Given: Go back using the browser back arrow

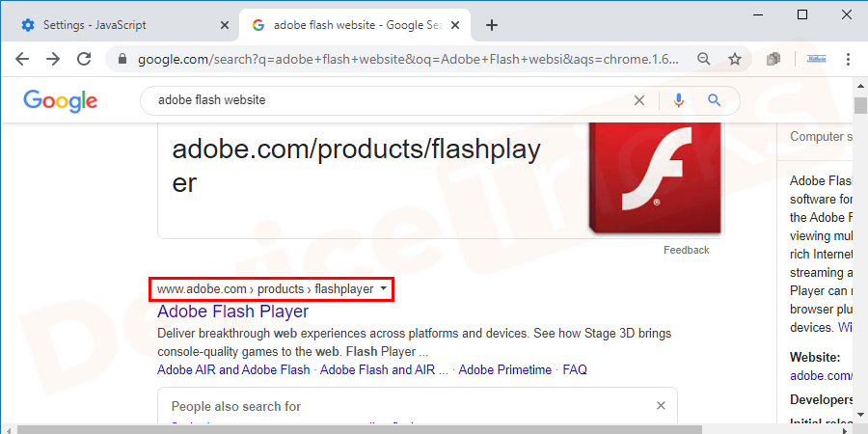Looking at the screenshot, I should (x=22, y=59).
